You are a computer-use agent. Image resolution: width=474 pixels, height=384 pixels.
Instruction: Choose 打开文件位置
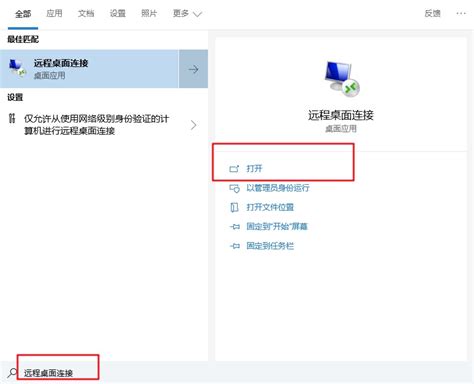(x=270, y=207)
